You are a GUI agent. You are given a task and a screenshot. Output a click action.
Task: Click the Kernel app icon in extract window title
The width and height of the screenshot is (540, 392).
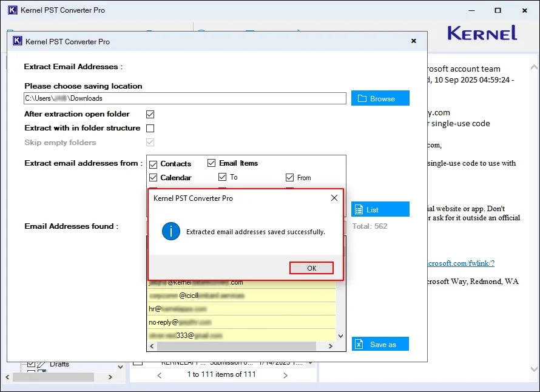17,41
